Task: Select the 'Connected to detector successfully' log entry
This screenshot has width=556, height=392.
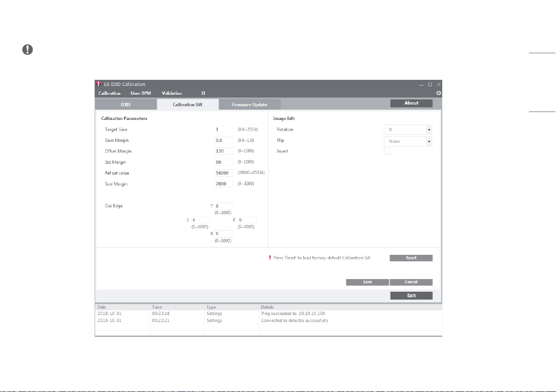Action: coord(268,320)
